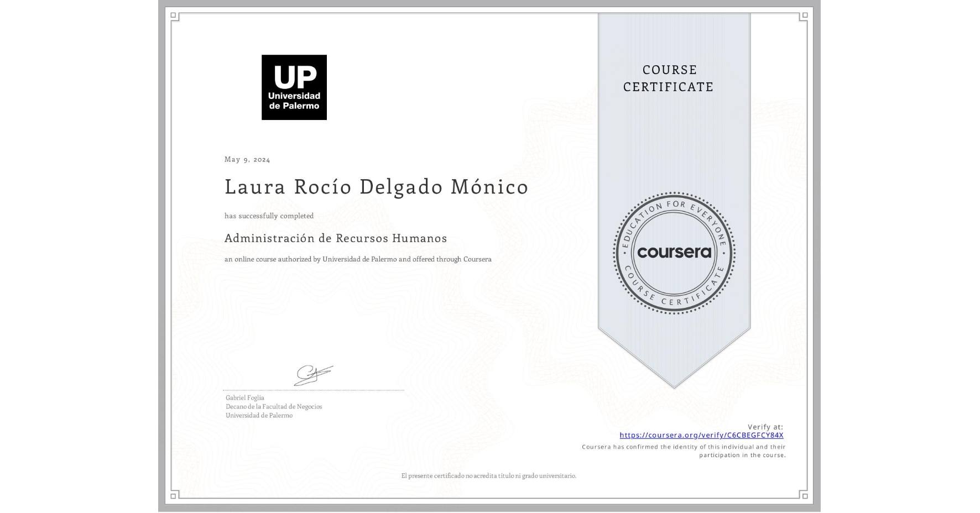Click the 'COURSE CERTIFICATE' ribbon heading
This screenshot has height=513, width=980.
click(x=669, y=78)
